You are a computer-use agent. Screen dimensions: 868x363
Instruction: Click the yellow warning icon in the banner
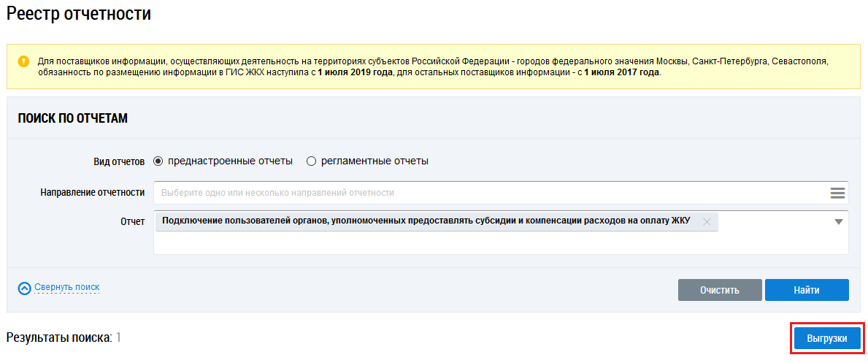point(24,61)
